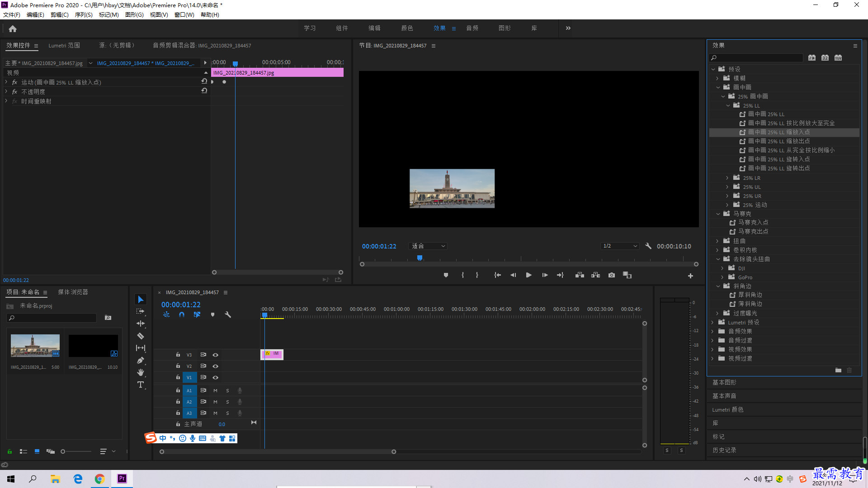The width and height of the screenshot is (868, 488).
Task: Click the Lift button in Program monitor
Action: 580,275
